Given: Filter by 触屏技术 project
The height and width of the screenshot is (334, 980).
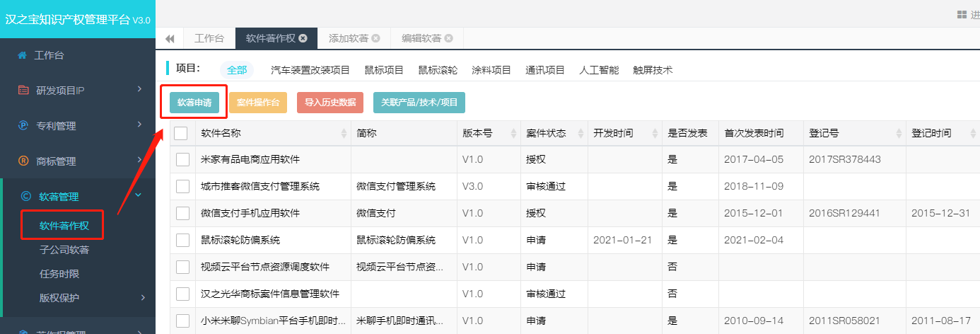Looking at the screenshot, I should (x=653, y=70).
